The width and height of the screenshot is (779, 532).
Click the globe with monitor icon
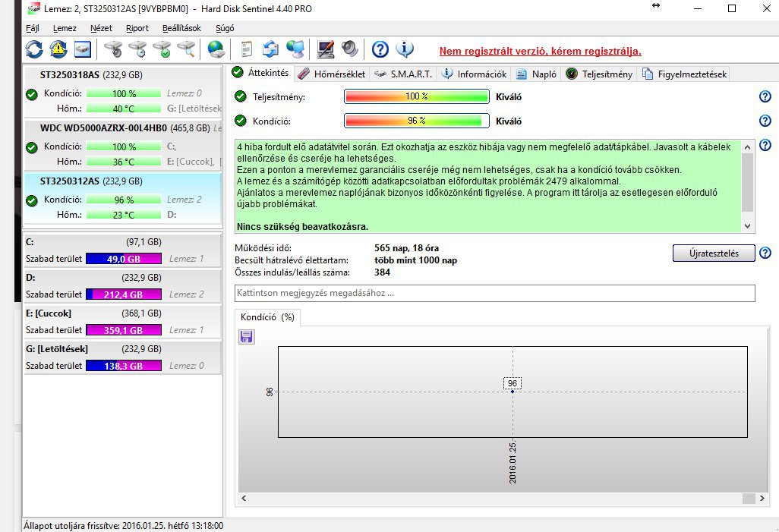295,49
